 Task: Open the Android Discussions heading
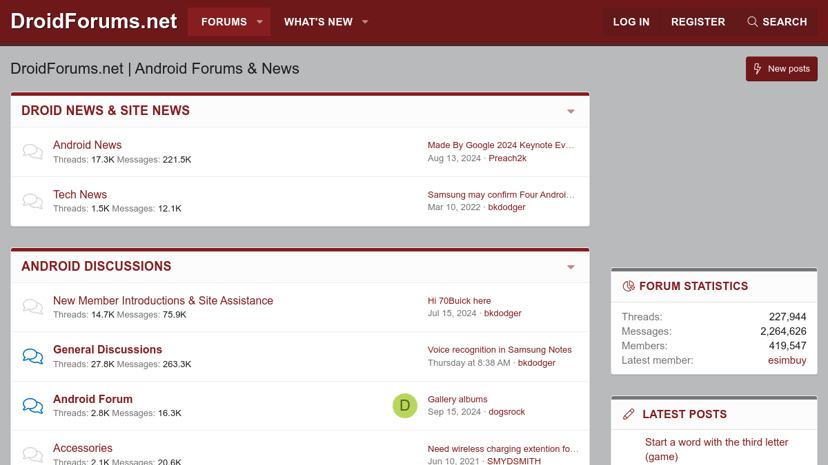coord(96,266)
